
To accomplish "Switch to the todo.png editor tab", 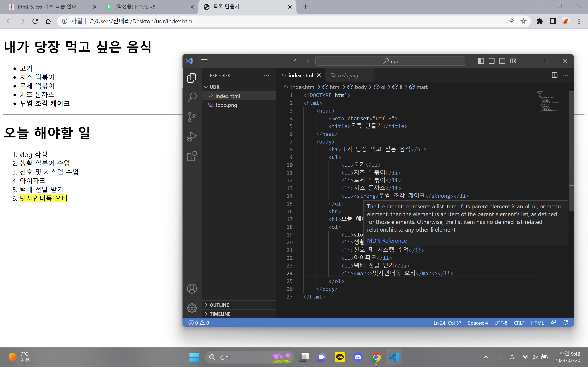I will (x=347, y=75).
